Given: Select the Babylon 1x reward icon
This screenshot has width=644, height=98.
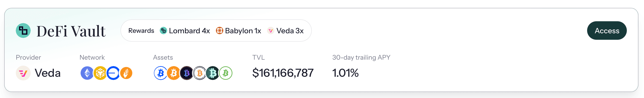Looking at the screenshot, I should pyautogui.click(x=219, y=31).
